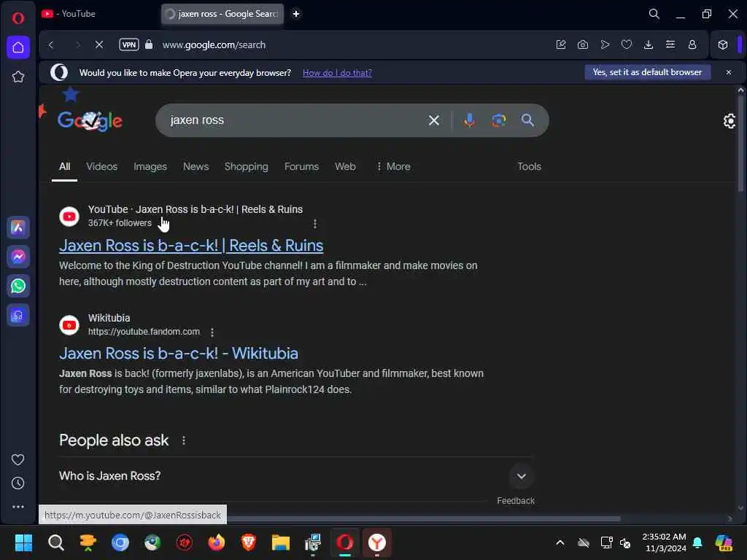Open options menu for Wikitubia result

coord(212,332)
